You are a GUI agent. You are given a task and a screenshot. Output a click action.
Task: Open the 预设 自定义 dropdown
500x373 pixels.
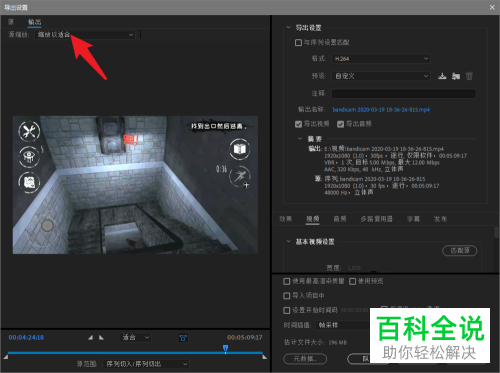click(381, 76)
